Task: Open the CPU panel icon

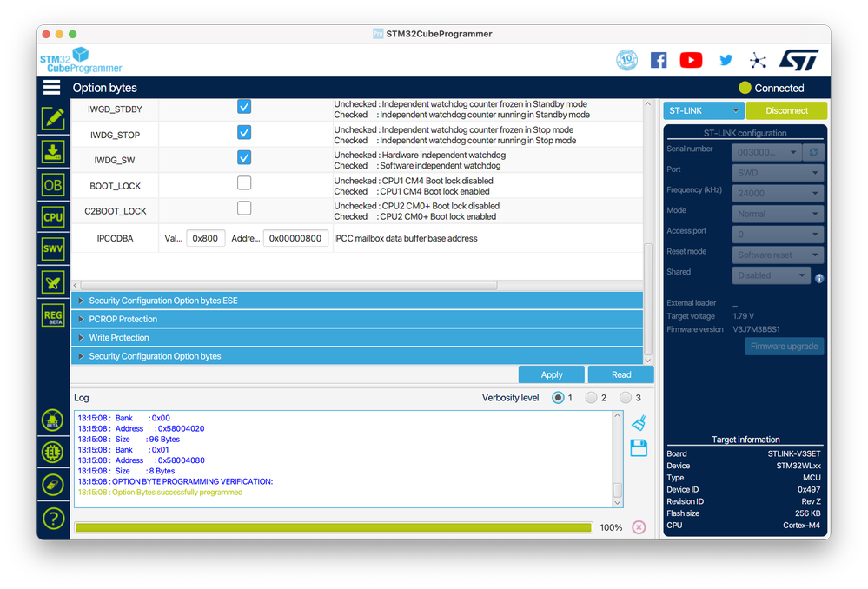Action: coord(53,217)
